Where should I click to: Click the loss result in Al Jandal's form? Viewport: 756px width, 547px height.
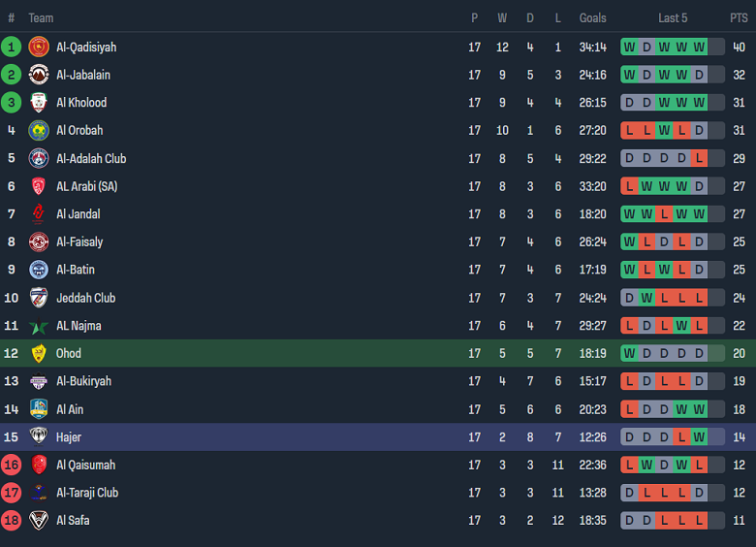(x=664, y=214)
